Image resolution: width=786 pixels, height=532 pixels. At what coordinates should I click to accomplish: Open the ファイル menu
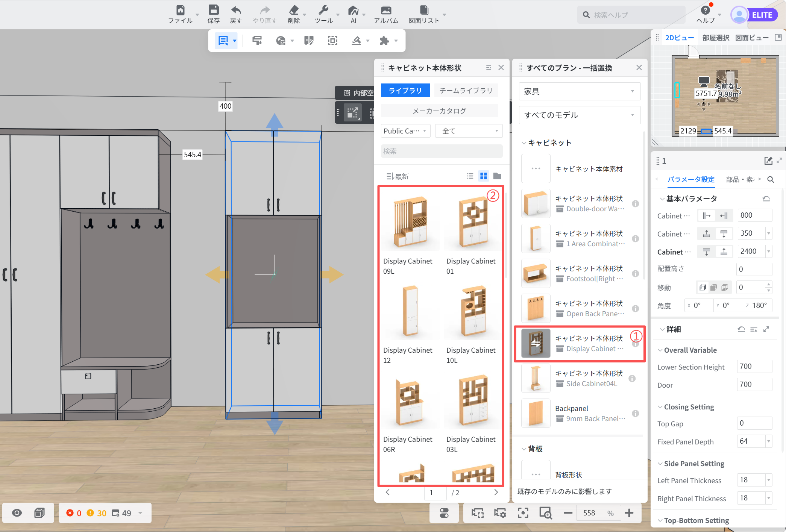tap(181, 14)
